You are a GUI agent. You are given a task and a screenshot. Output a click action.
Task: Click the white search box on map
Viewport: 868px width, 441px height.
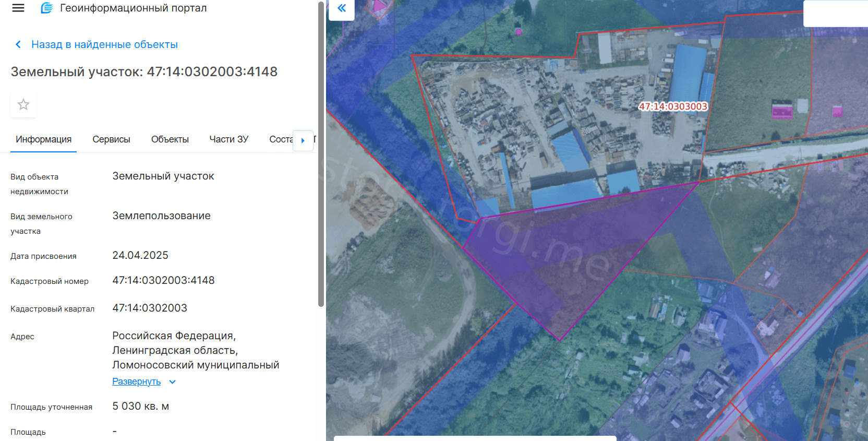pyautogui.click(x=835, y=14)
